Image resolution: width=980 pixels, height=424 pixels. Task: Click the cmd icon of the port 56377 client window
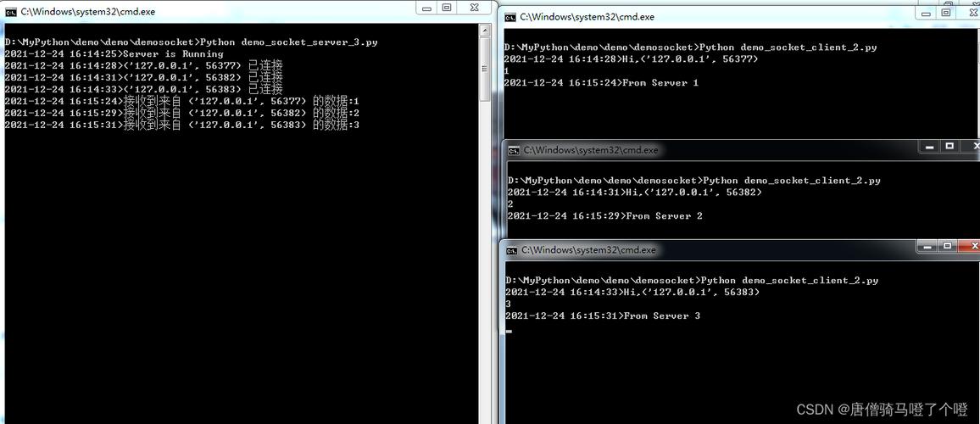click(x=510, y=17)
